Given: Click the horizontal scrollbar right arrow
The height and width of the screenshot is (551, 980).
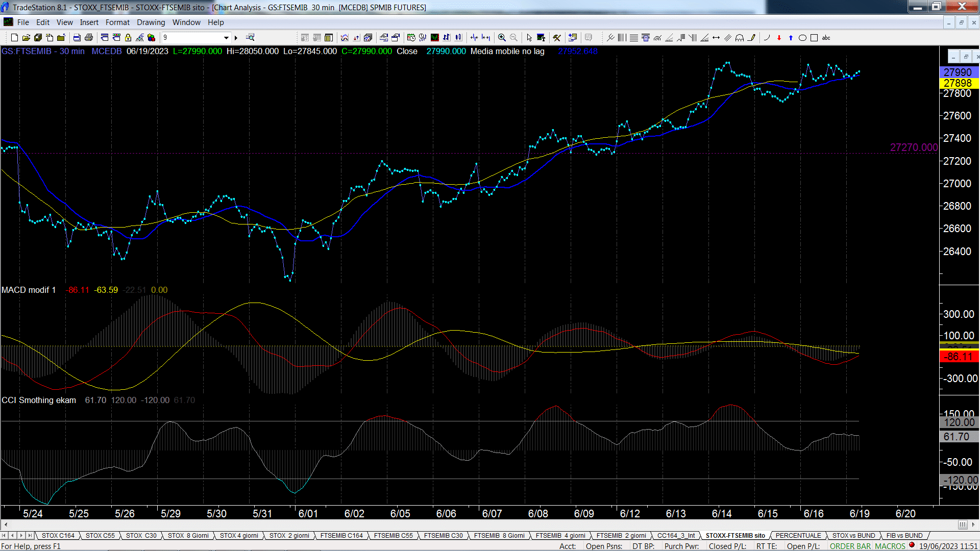Looking at the screenshot, I should pos(973,524).
